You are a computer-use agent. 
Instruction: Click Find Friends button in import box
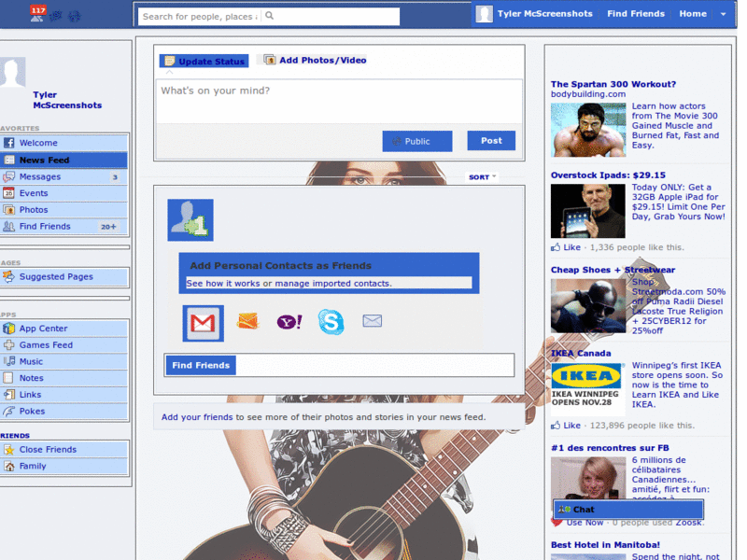click(201, 365)
